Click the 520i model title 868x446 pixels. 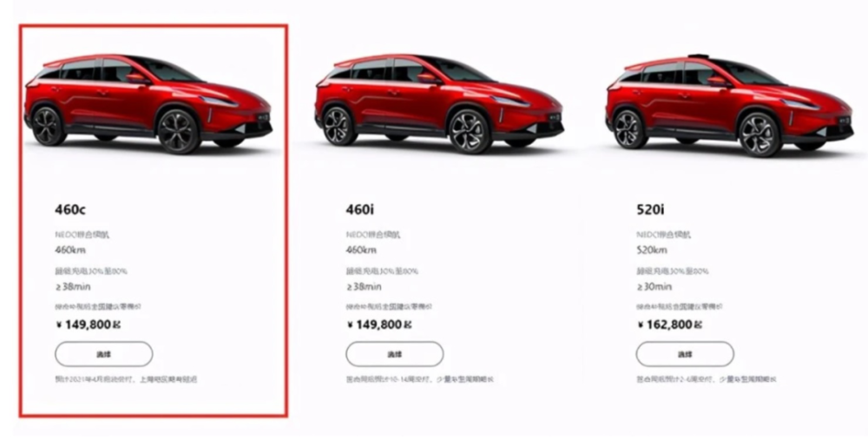click(x=650, y=210)
